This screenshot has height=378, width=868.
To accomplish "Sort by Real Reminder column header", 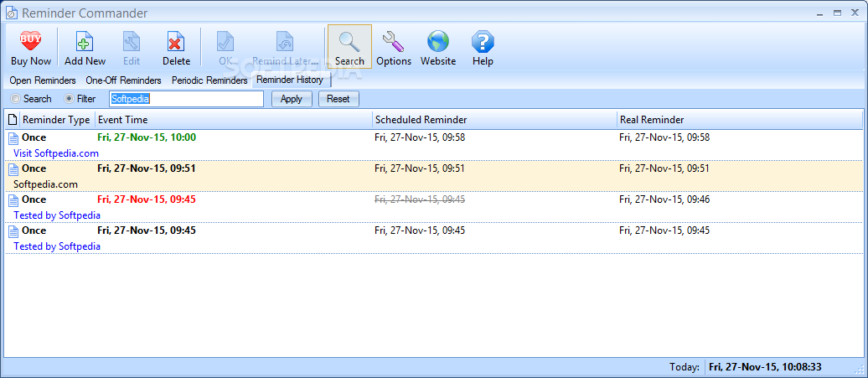I will click(740, 120).
